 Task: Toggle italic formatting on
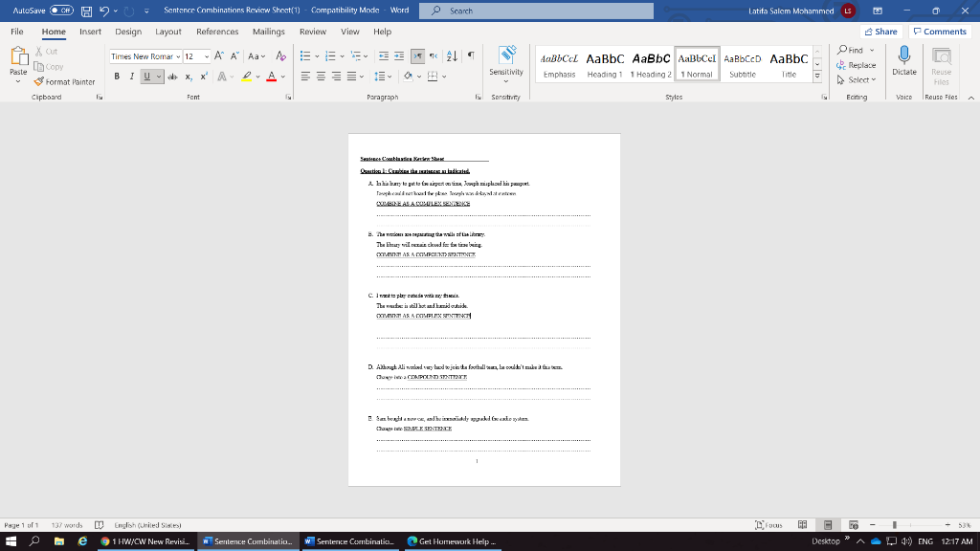pos(131,76)
